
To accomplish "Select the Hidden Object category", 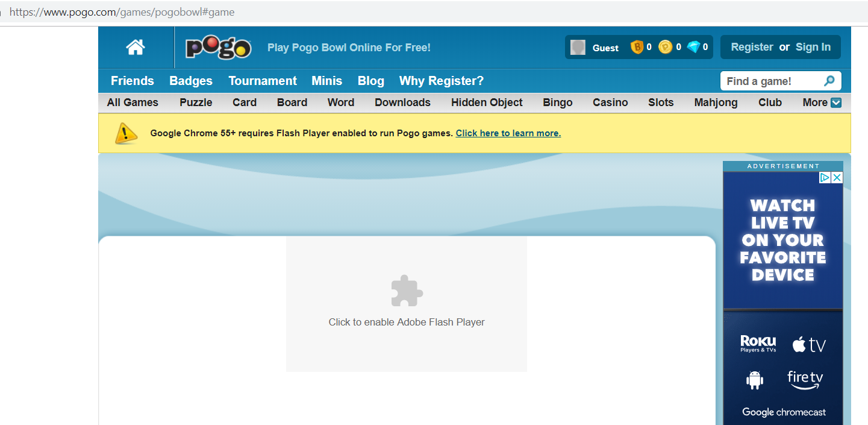I will (x=487, y=102).
